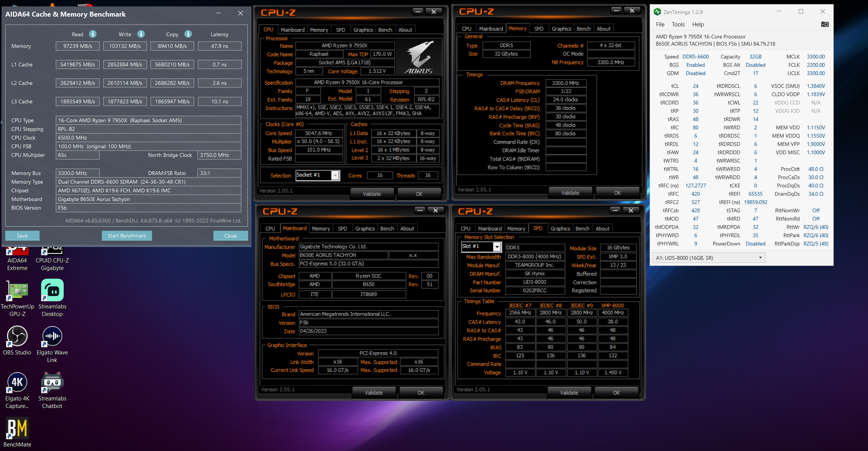Click the Part Number UD5-8000 field
868x451 pixels.
point(535,282)
